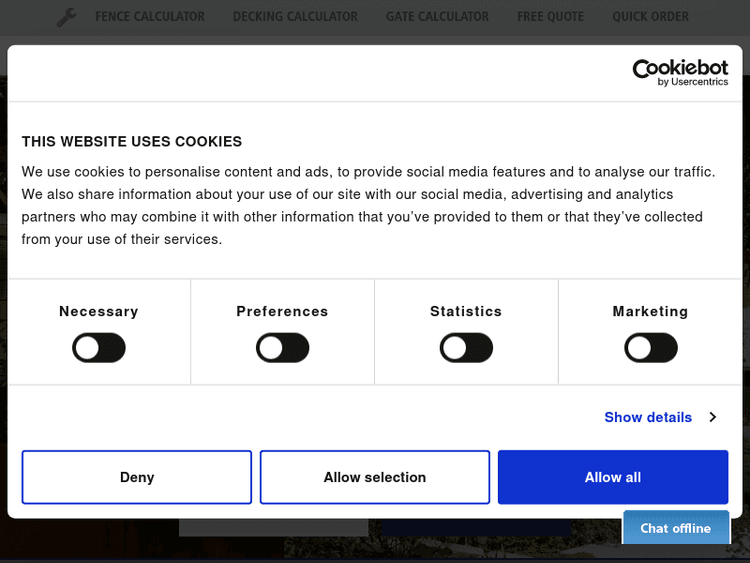The image size is (750, 563).
Task: Click the Statistics category label
Action: pyautogui.click(x=466, y=311)
